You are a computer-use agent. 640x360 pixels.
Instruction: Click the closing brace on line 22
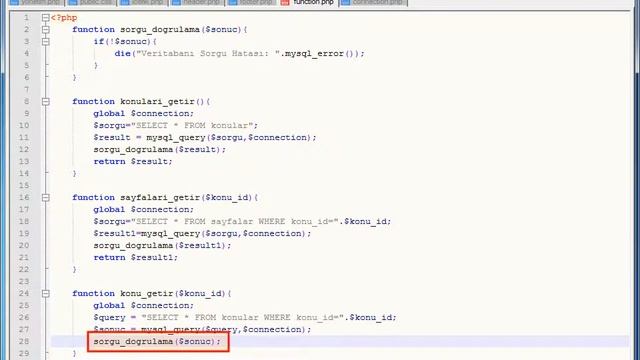click(74, 269)
